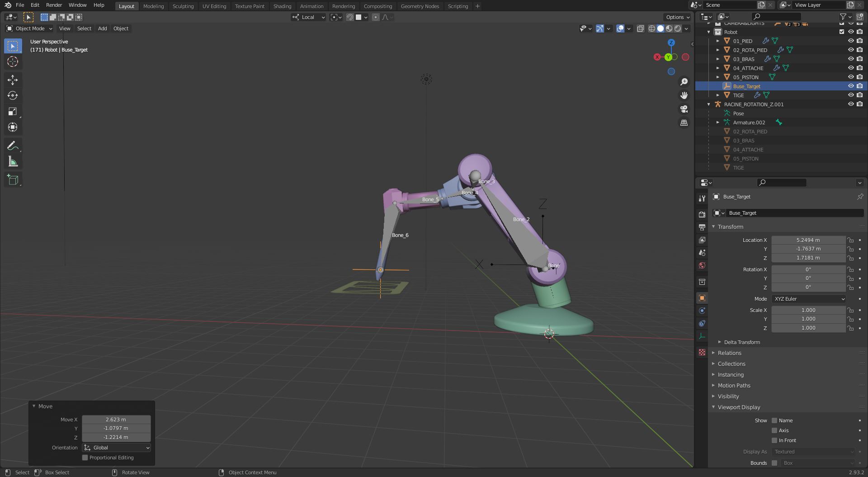
Task: Open Orientation Global dropdown
Action: [116, 448]
